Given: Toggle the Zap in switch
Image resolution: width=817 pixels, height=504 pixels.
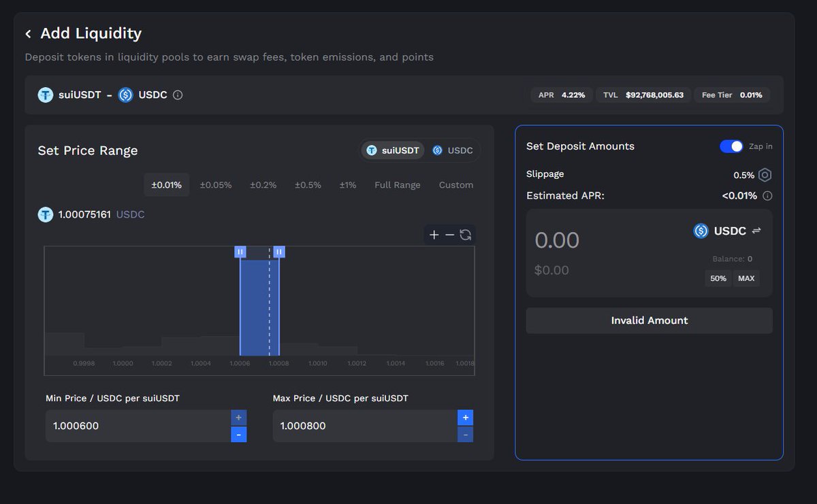Looking at the screenshot, I should [x=731, y=146].
